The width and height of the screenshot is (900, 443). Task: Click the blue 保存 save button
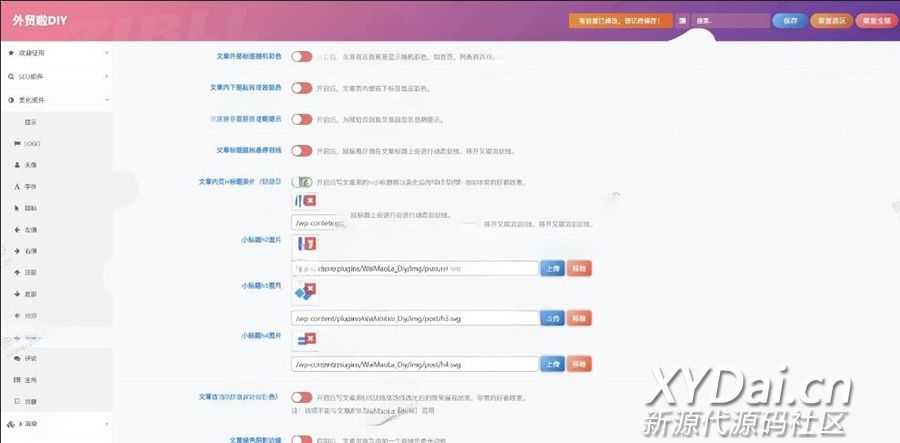(790, 20)
